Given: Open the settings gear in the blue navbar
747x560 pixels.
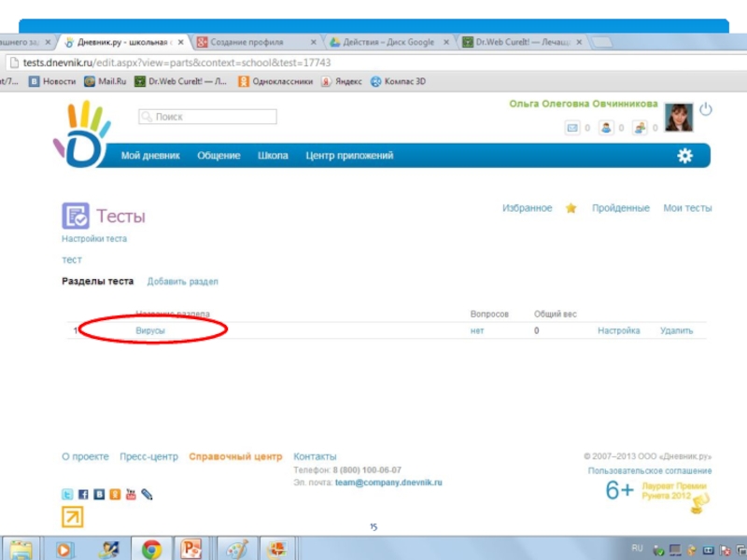Looking at the screenshot, I should (684, 156).
